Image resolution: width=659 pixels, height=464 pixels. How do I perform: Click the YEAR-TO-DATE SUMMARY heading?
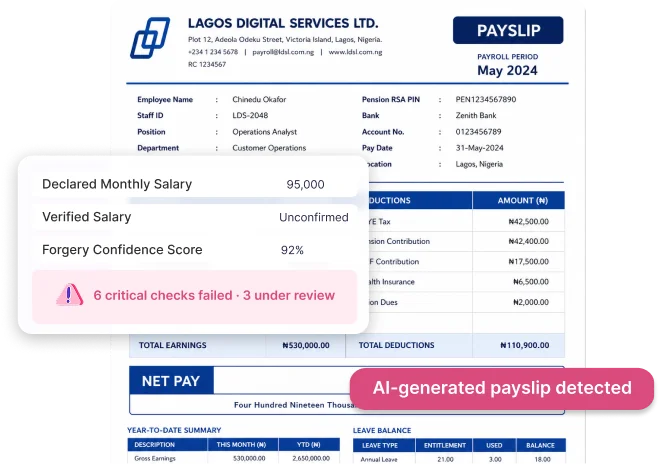pos(174,430)
